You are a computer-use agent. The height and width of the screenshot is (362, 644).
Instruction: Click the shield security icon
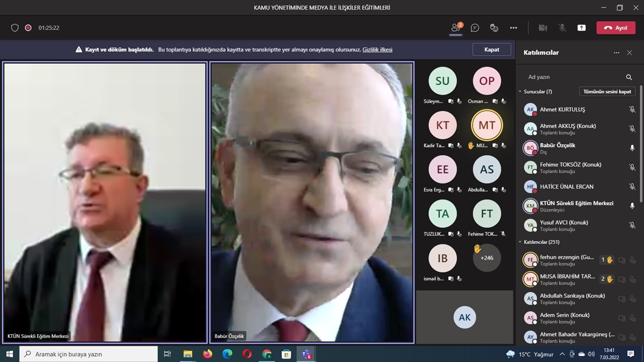click(15, 28)
